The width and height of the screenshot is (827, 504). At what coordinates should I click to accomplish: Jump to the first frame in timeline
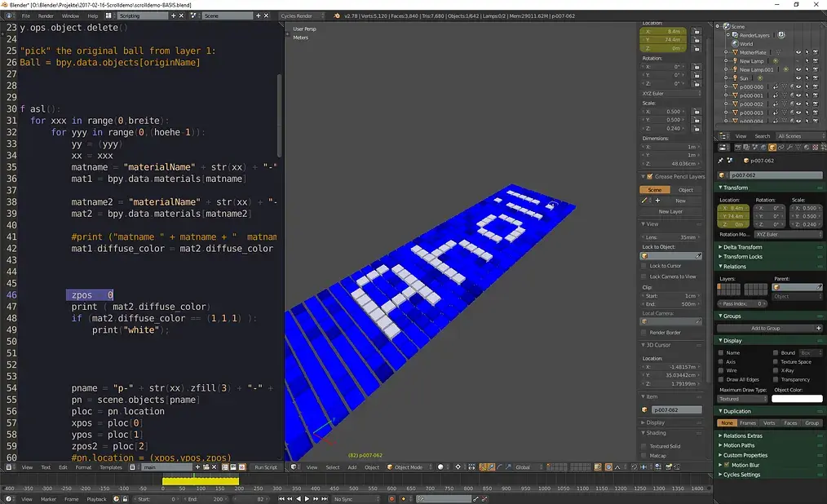click(x=281, y=499)
